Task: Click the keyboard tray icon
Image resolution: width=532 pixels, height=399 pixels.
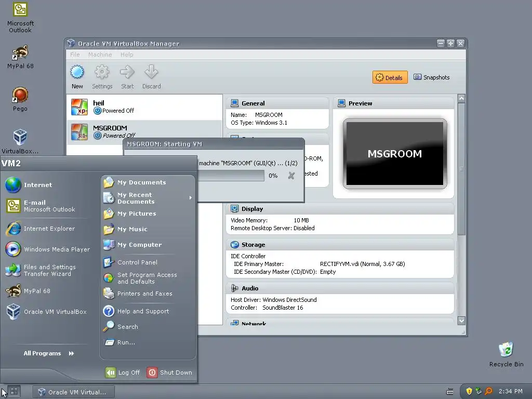Action: (x=450, y=392)
